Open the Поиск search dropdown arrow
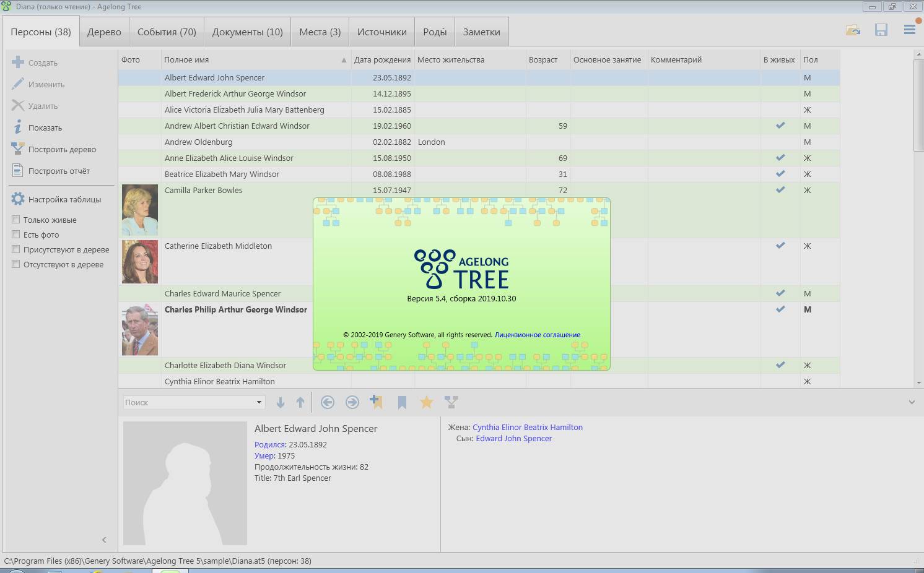Viewport: 924px width, 573px height. [259, 402]
